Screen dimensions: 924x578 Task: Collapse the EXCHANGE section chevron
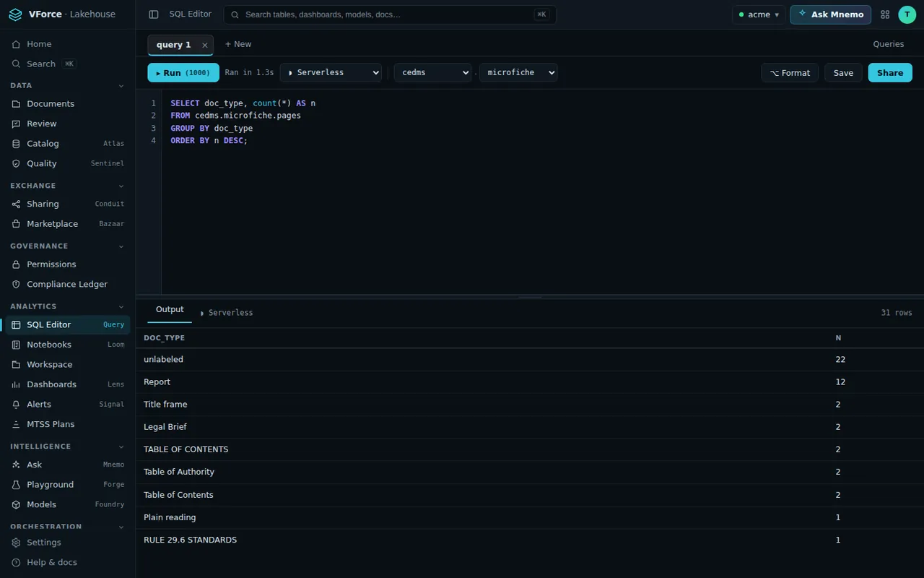121,186
